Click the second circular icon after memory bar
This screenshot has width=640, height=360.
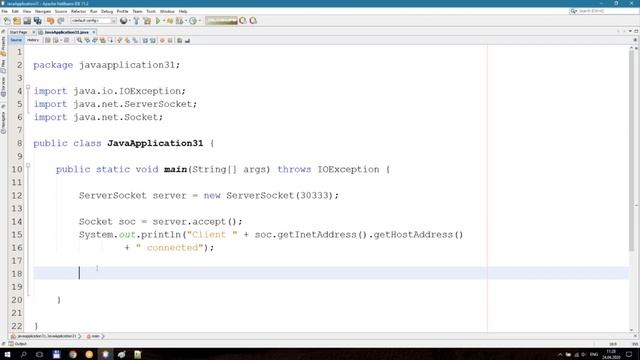[253, 20]
